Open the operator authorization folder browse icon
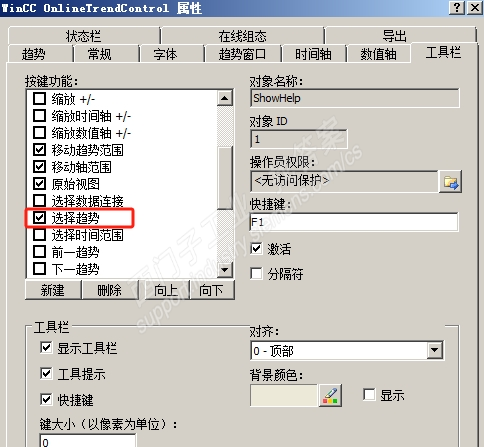The width and height of the screenshot is (484, 447). [x=450, y=182]
